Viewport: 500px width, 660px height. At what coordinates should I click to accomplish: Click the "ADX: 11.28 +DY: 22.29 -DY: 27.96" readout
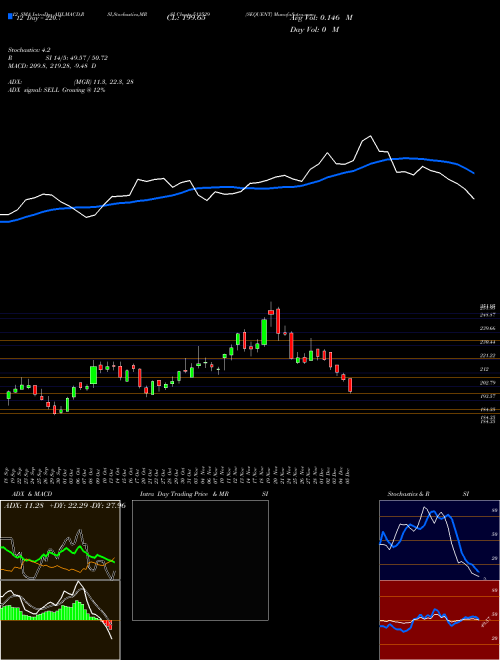(64, 505)
